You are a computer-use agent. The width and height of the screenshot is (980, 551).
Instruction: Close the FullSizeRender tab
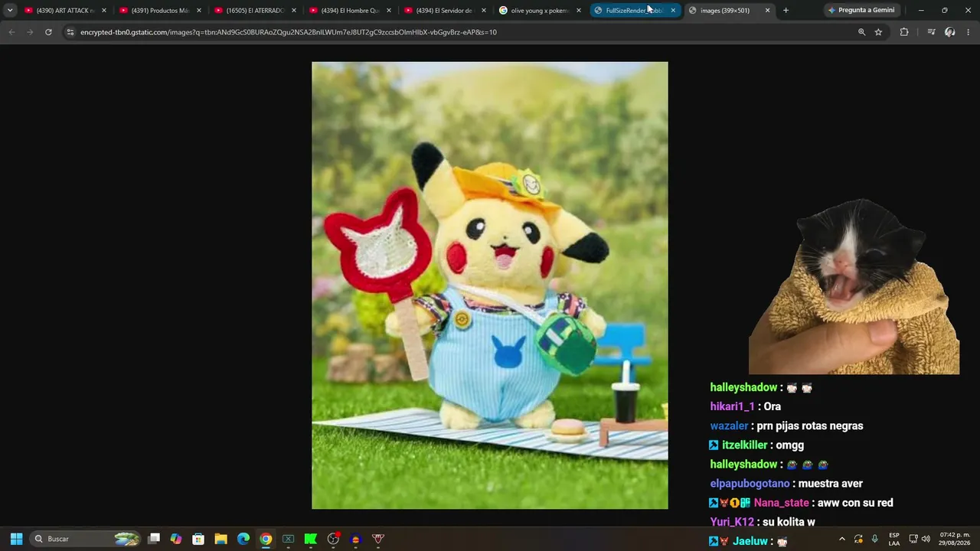(x=673, y=10)
